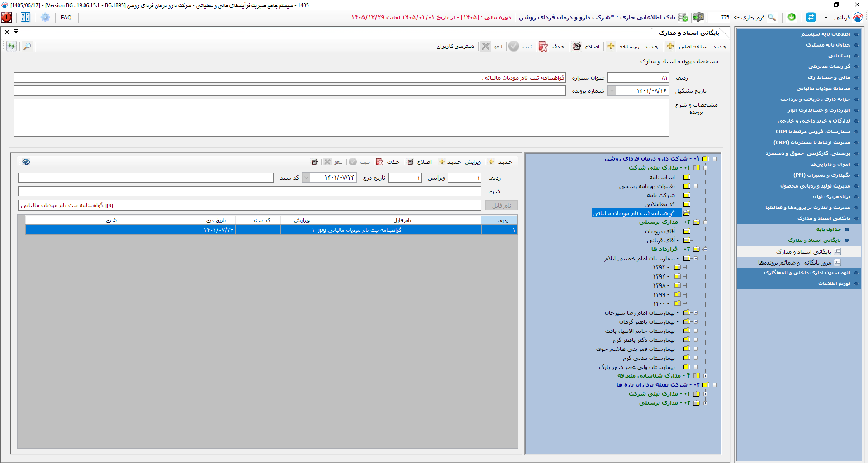
Task: Open the user dropdown arrow beside قربانی
Action: click(x=826, y=17)
